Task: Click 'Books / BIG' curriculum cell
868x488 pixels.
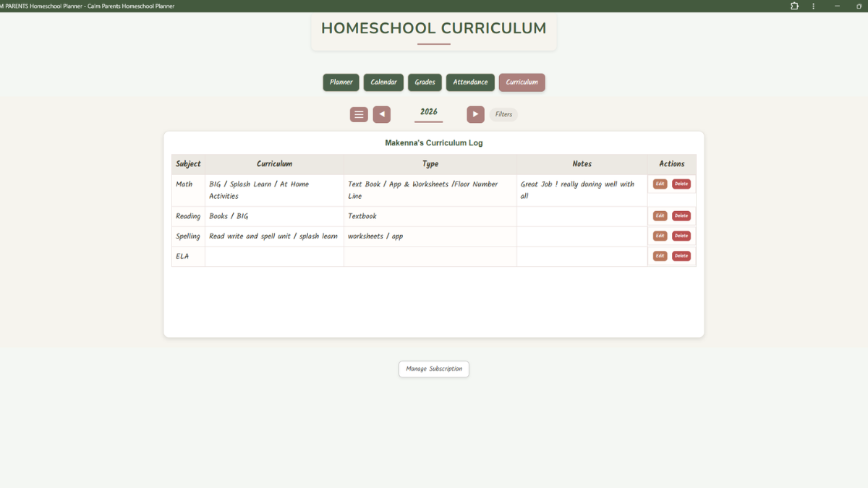Action: point(275,216)
